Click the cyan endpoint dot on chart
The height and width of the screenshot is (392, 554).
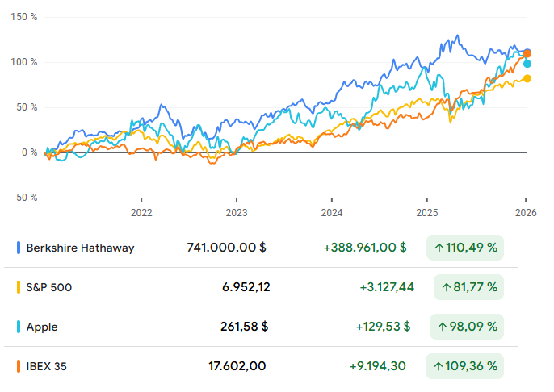pos(527,63)
